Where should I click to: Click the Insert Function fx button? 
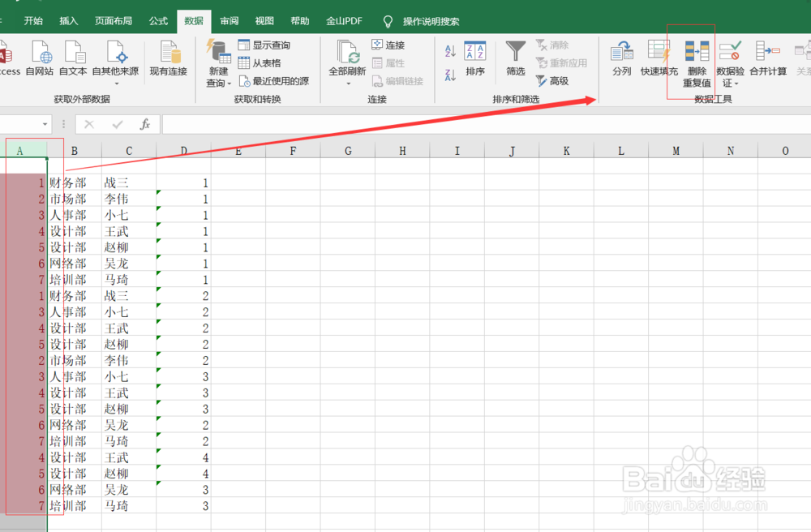point(145,124)
